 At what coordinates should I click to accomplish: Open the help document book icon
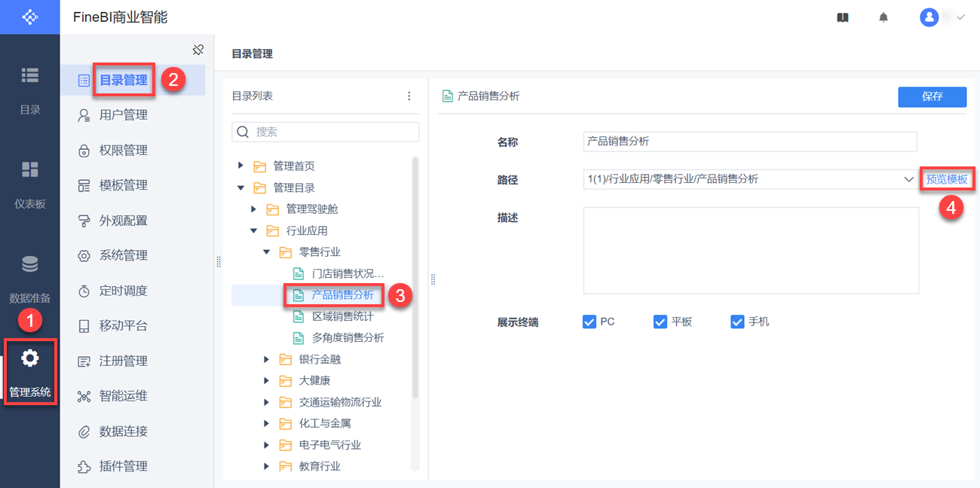pyautogui.click(x=843, y=17)
